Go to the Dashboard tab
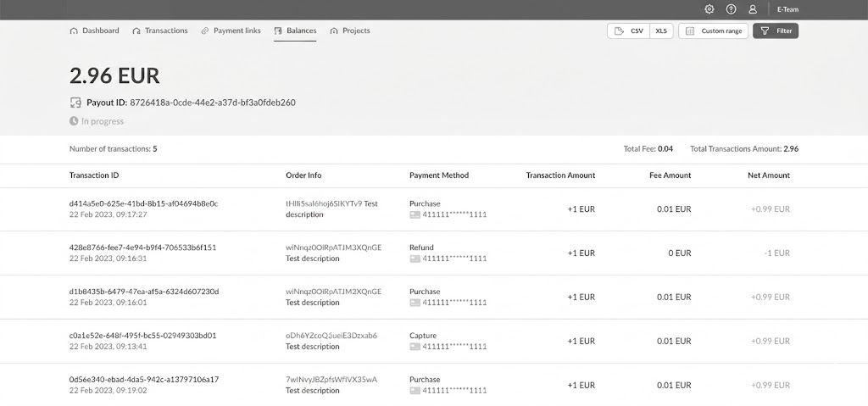 tap(94, 31)
